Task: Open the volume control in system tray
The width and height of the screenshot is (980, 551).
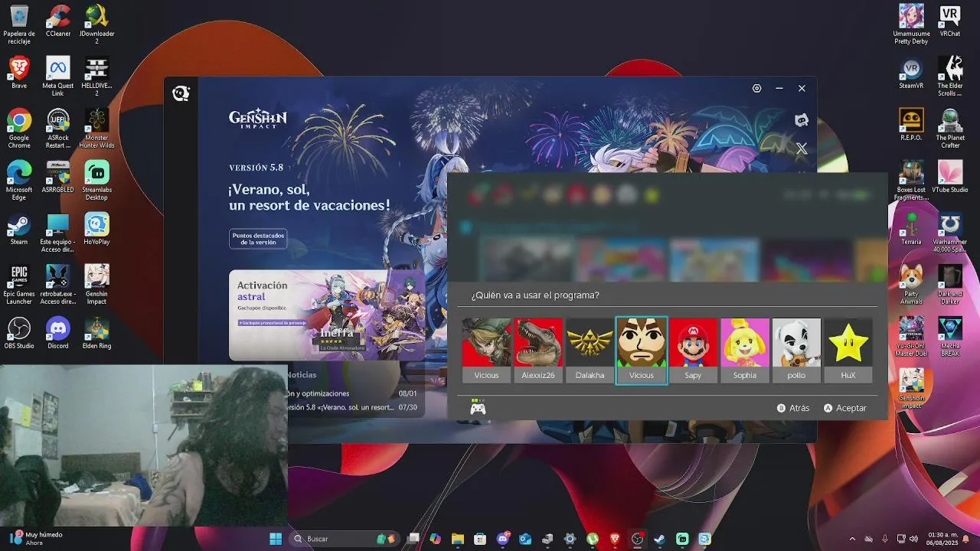Action: tap(915, 539)
